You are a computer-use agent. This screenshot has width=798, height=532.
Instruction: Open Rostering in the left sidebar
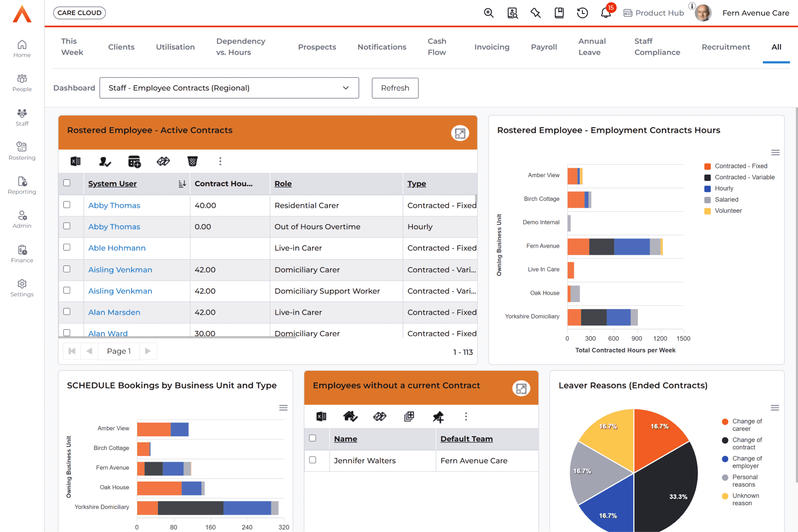point(22,151)
